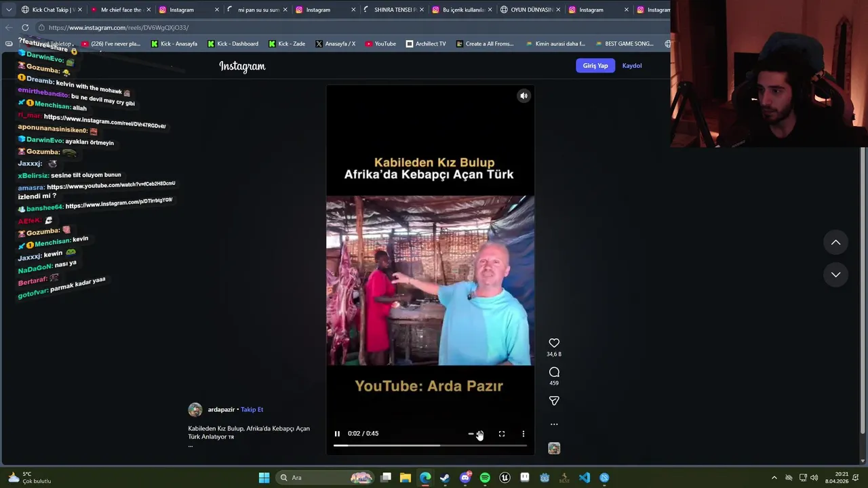Open the Windows Start menu
Screen dimensions: 868x488
[264, 478]
